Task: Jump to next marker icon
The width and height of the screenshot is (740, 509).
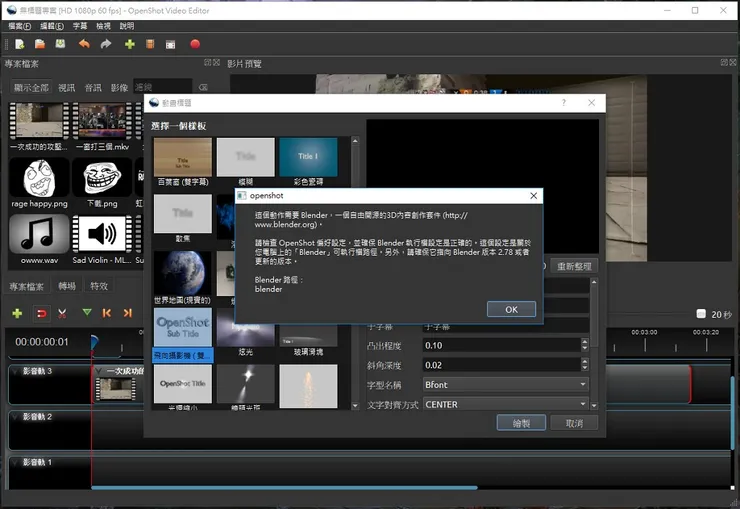Action: (x=128, y=313)
